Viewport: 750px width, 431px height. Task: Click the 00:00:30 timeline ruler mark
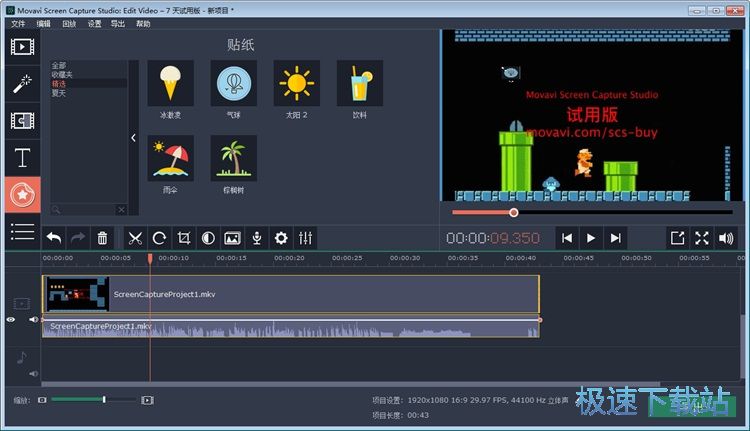405,258
